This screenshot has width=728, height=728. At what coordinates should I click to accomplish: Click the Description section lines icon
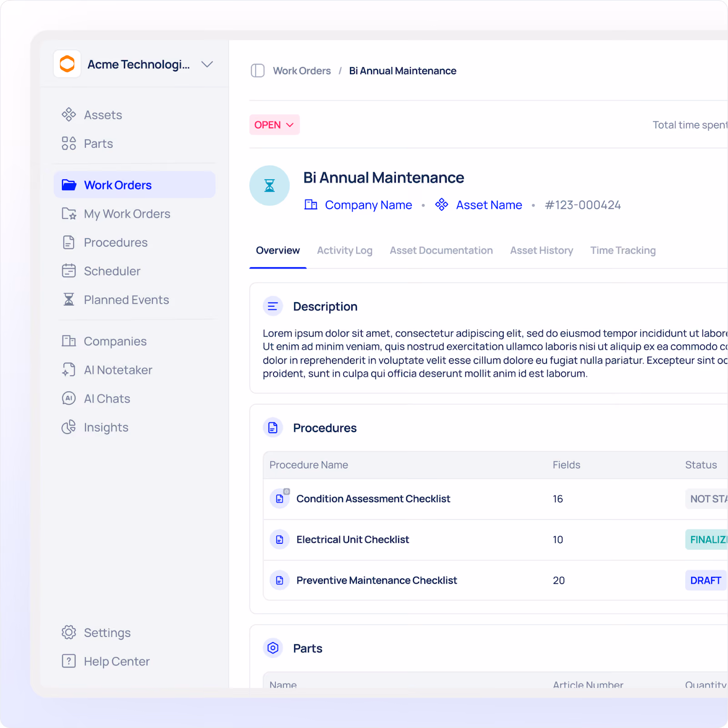point(273,306)
